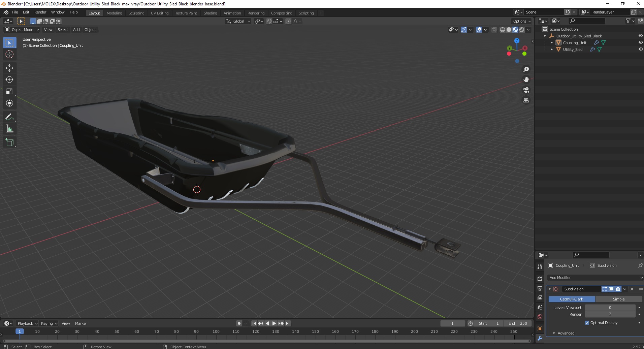This screenshot has width=644, height=349.
Task: Toggle the Optimal Display checkbox
Action: [587, 323]
